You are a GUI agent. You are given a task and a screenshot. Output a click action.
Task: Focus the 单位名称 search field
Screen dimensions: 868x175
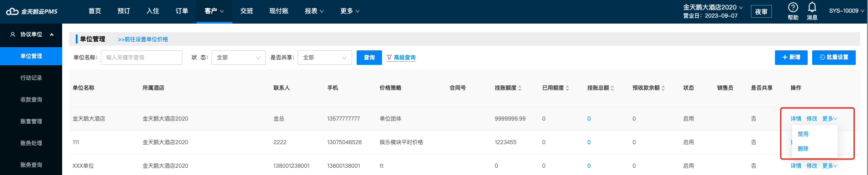(x=141, y=58)
